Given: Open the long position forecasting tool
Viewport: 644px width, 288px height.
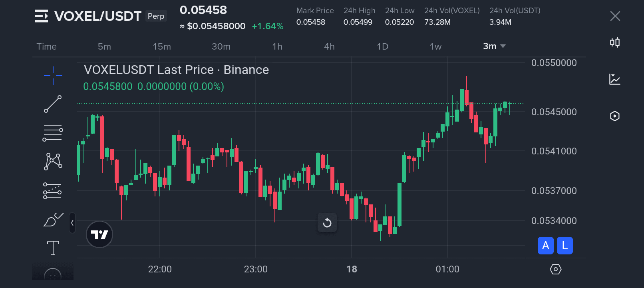Looking at the screenshot, I should pyautogui.click(x=52, y=191).
